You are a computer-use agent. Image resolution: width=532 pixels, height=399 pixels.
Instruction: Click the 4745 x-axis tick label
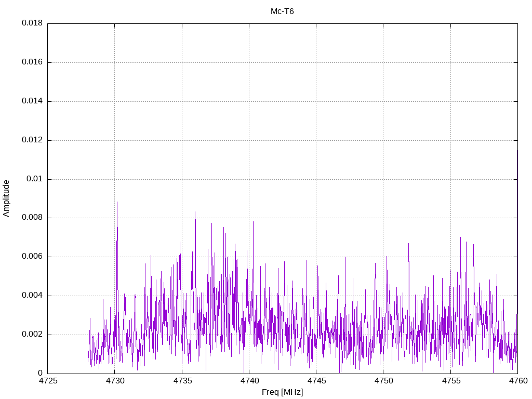pos(316,381)
